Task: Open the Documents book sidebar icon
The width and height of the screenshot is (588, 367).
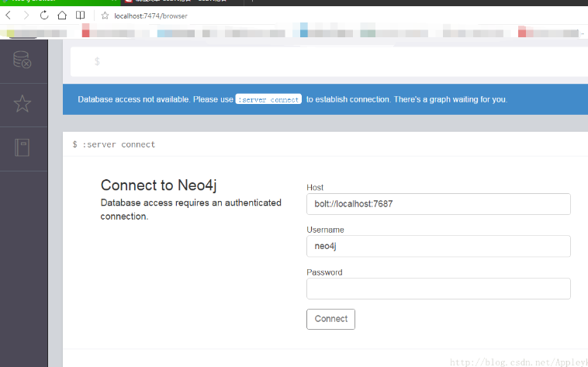Action: 22,147
